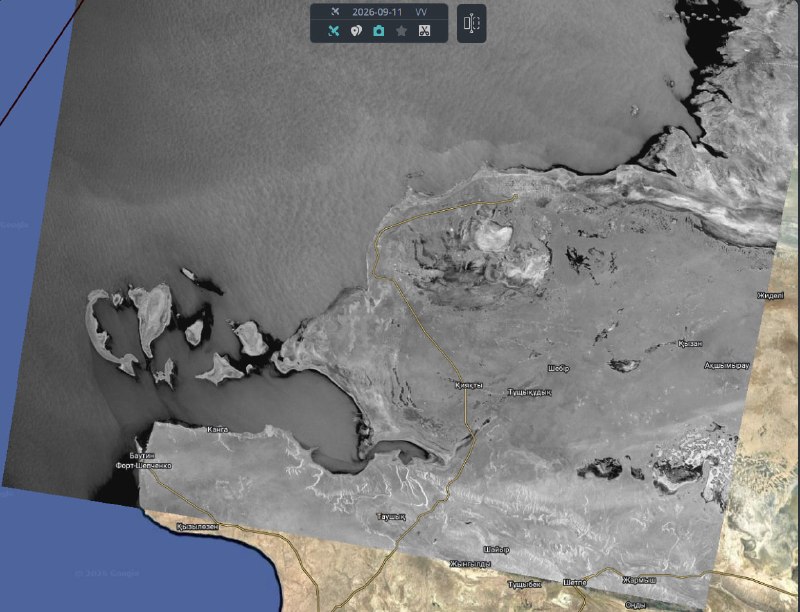Image resolution: width=800 pixels, height=612 pixels.
Task: Click the Таушық place label
Action: point(391,517)
